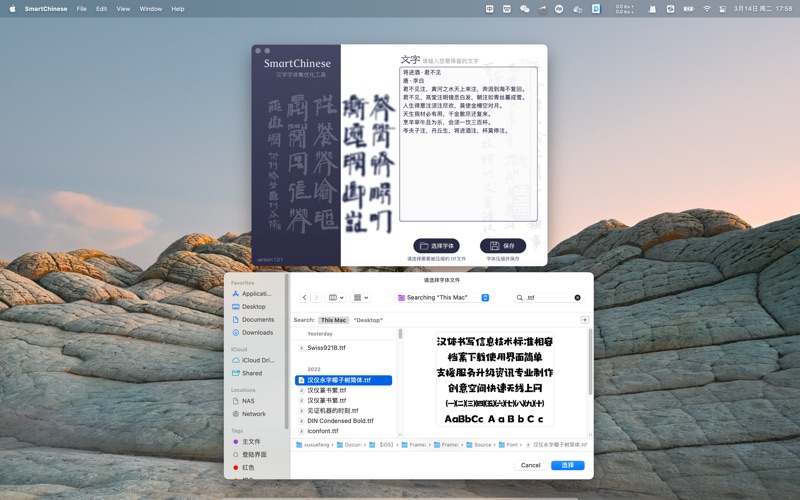
Task: Open the item grouping dropdown
Action: click(x=361, y=297)
